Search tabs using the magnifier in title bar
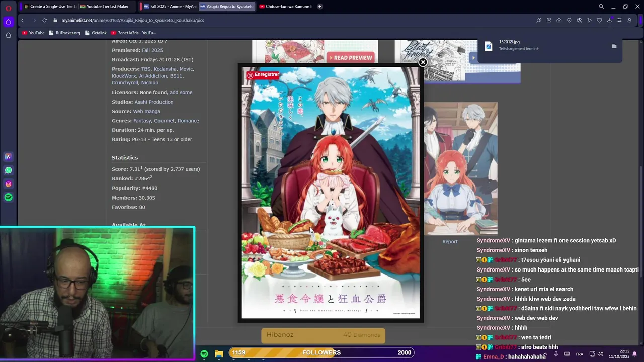This screenshot has width=644, height=362. [601, 7]
